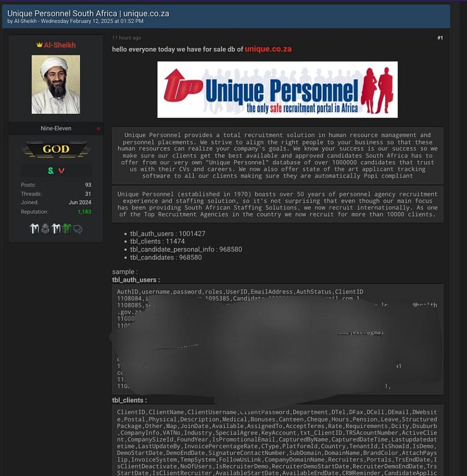Screen dimensions: 467x476
Task: Click the red status dot beside Nine-Eleven
Action: 98,129
